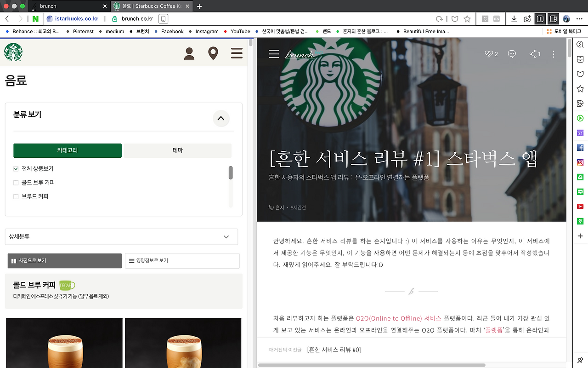
Task: Click the 영양정보로 보기 button
Action: 182,260
